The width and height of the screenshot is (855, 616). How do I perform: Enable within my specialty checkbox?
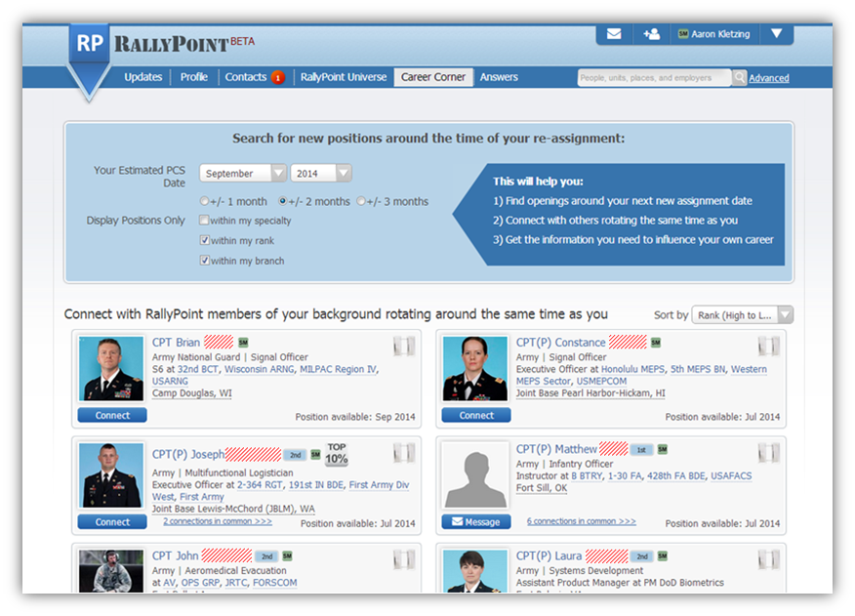click(x=205, y=221)
